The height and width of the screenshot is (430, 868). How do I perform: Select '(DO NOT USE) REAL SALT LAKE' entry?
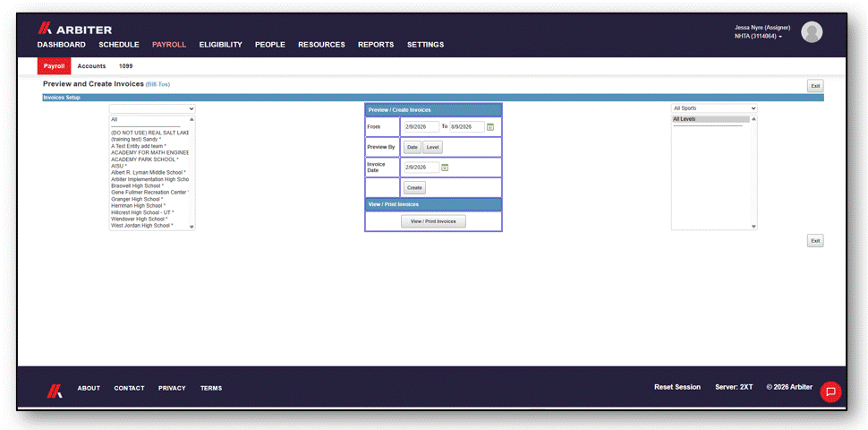click(149, 133)
